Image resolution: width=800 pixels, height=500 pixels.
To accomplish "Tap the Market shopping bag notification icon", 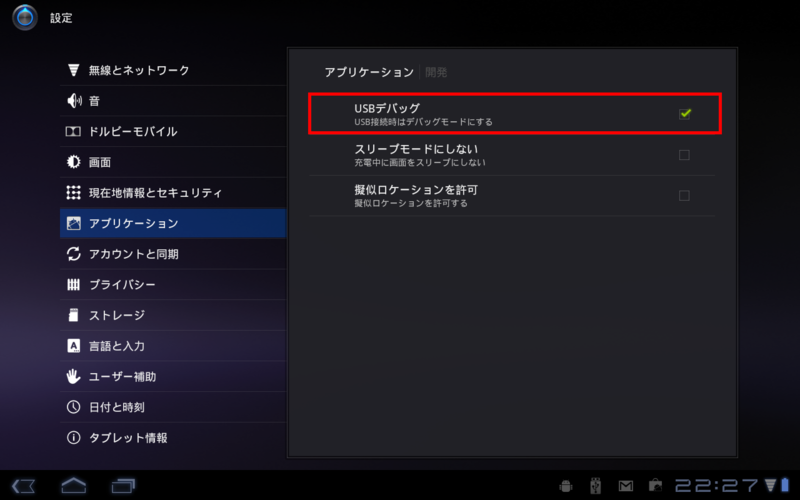I will (656, 485).
